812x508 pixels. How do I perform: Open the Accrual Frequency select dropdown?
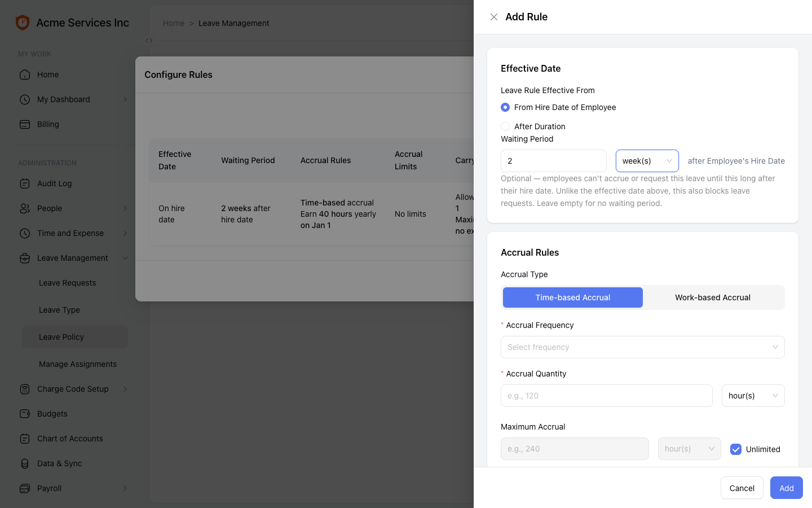643,347
